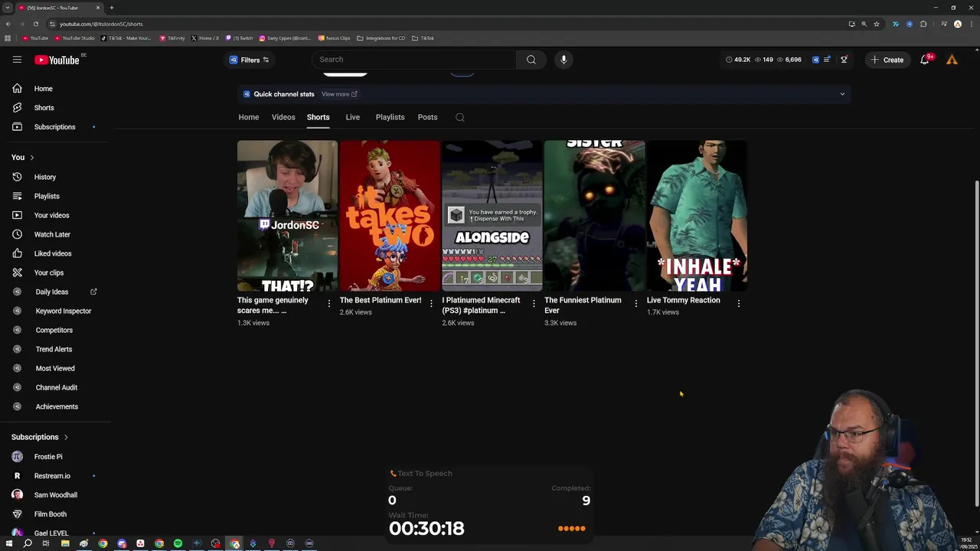Viewport: 980px width, 551px height.
Task: Open the vidIQ Filters button
Action: pos(249,60)
